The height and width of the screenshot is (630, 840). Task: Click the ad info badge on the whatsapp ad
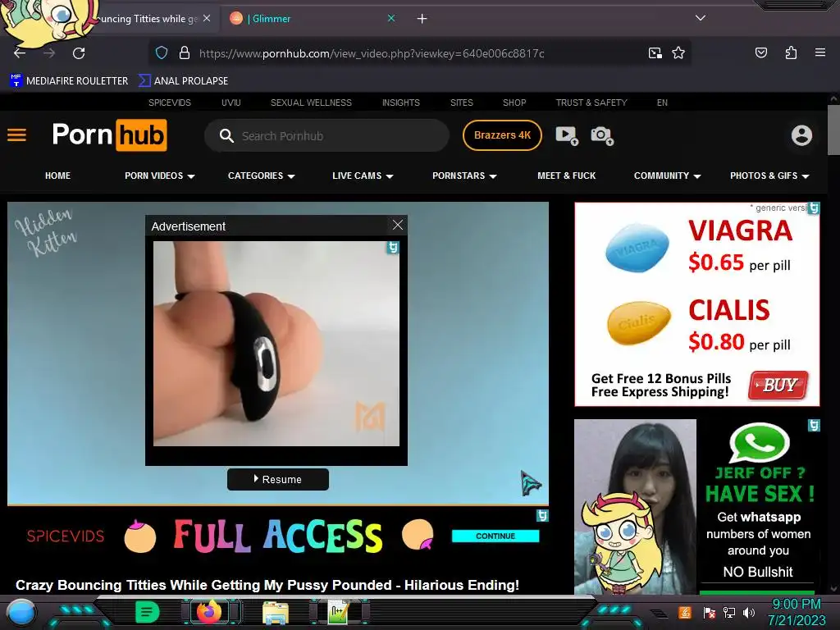click(814, 426)
